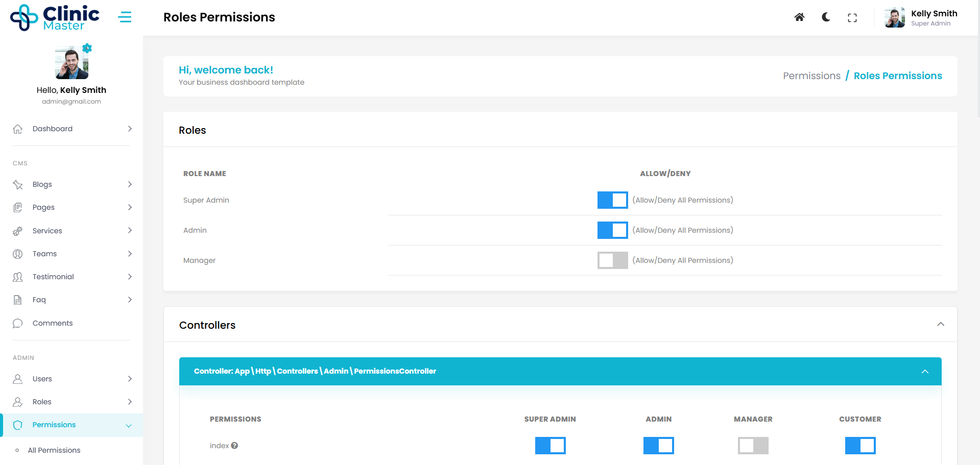The image size is (980, 465).
Task: Open All Permissions submenu link
Action: coord(54,450)
